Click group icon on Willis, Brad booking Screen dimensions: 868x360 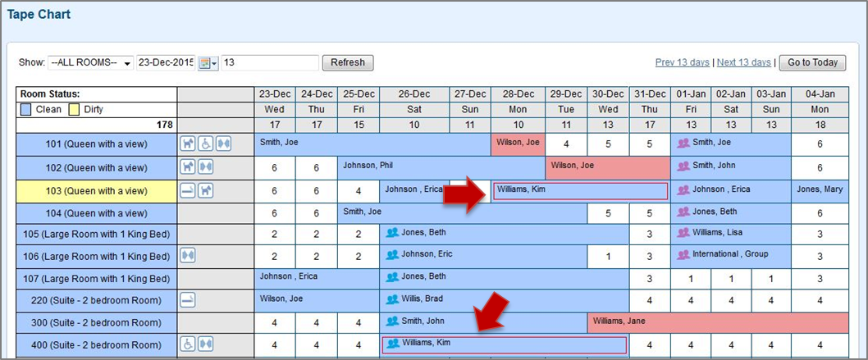pyautogui.click(x=392, y=299)
